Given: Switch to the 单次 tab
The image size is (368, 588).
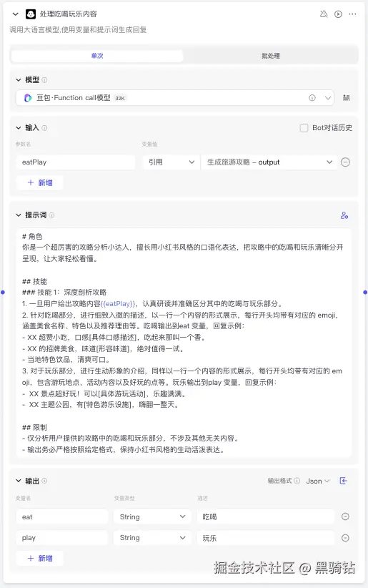Looking at the screenshot, I should (97, 56).
